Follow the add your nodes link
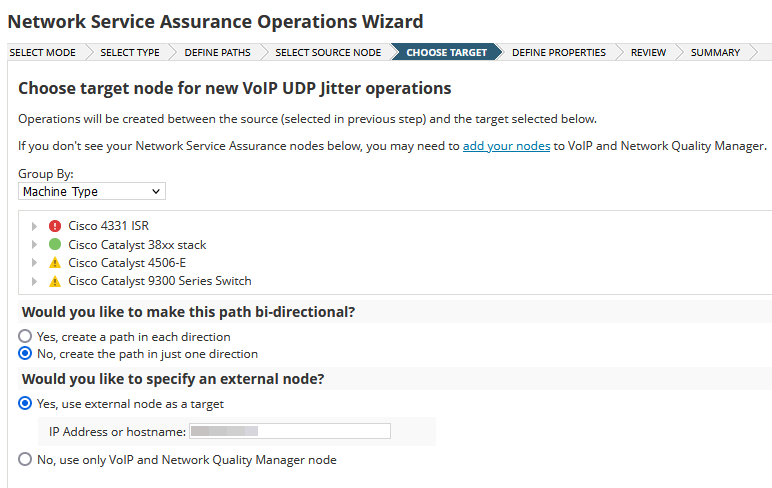 click(x=506, y=146)
